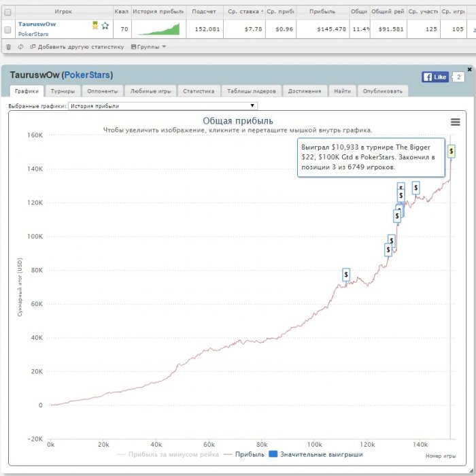Expand the 'Группы' dropdown
Viewport: 476px width, 476px height.
[x=148, y=47]
